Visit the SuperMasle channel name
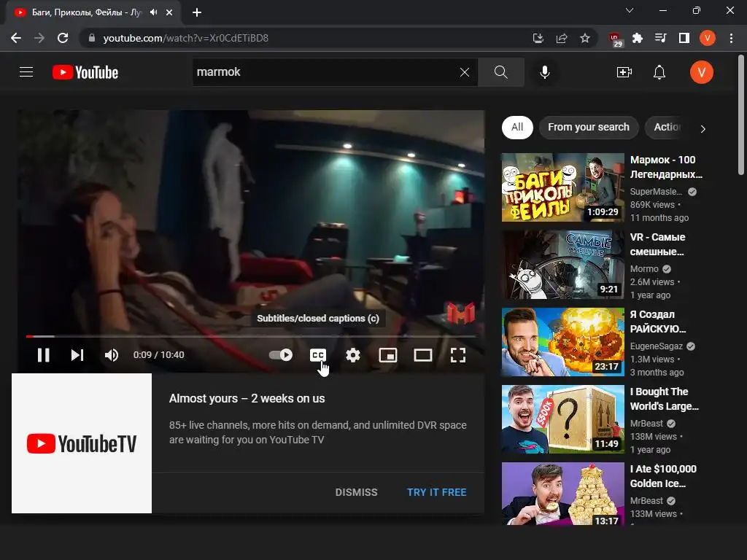The image size is (747, 560). pyautogui.click(x=656, y=192)
